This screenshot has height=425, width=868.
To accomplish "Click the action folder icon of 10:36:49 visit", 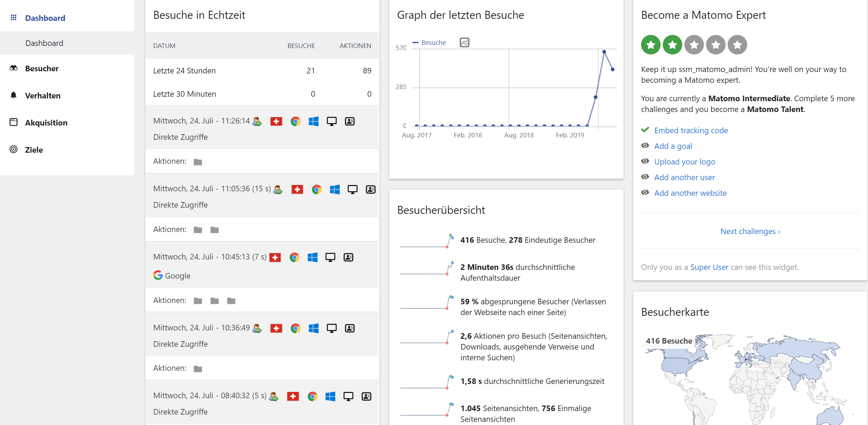I will coord(198,369).
